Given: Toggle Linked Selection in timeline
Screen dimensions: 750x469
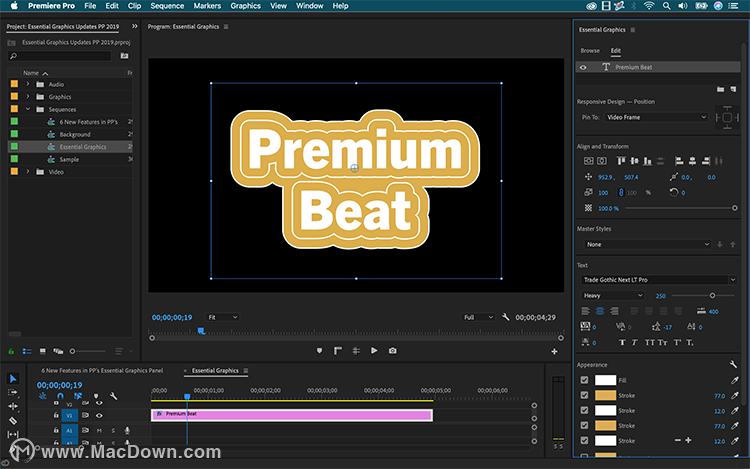Looking at the screenshot, I should click(x=77, y=396).
